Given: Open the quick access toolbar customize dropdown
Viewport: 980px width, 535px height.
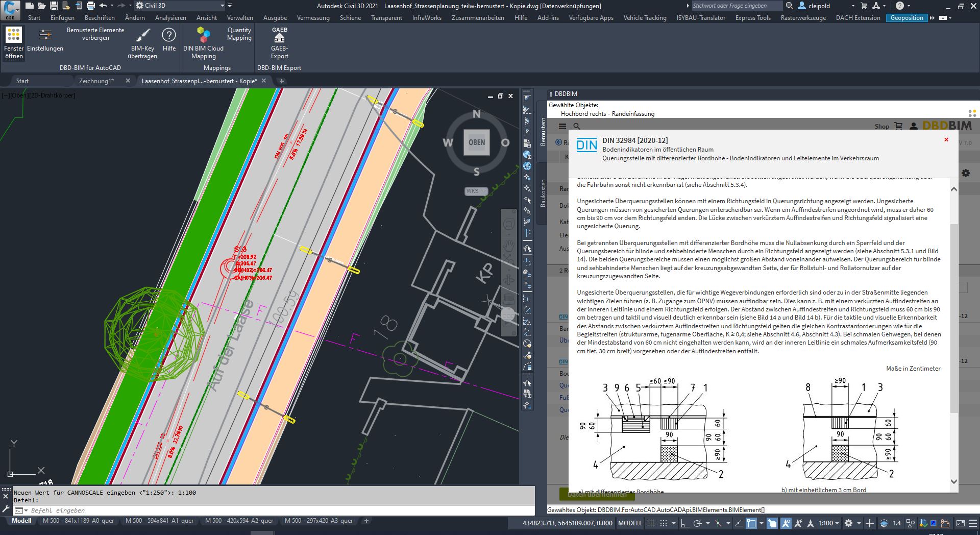Looking at the screenshot, I should click(x=230, y=6).
